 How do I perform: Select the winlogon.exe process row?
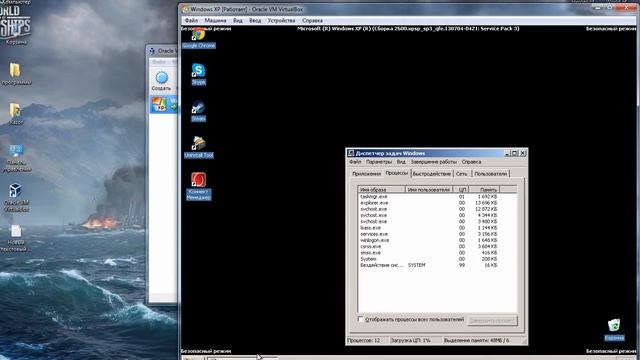click(437, 240)
